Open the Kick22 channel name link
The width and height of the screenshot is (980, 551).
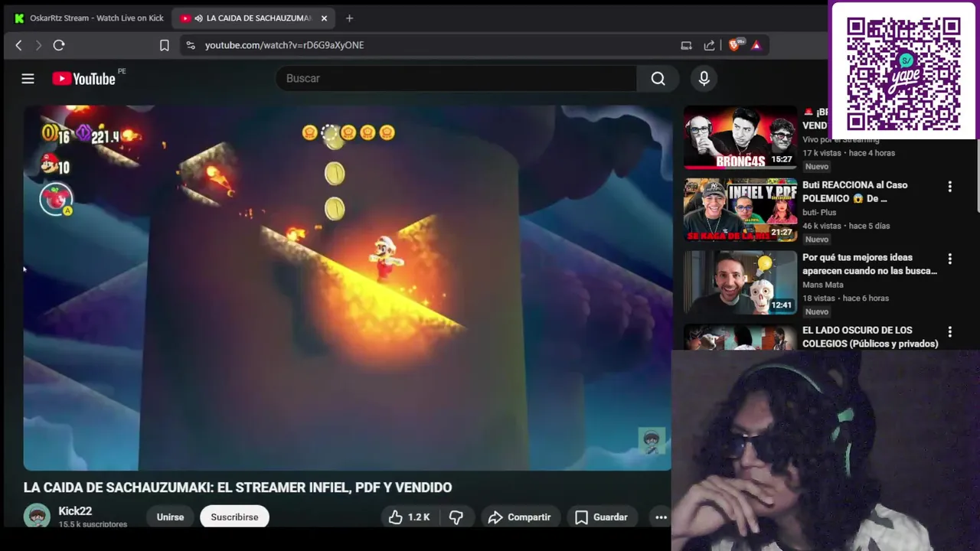tap(75, 511)
